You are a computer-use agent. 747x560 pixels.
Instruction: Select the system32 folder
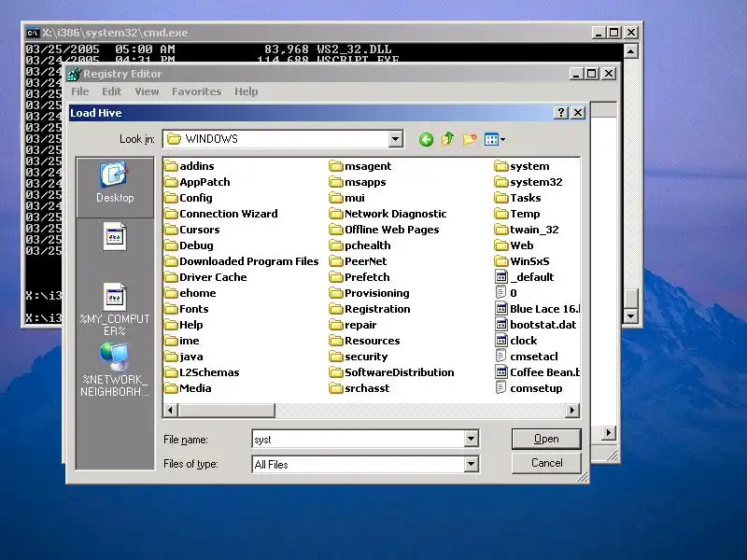pos(529,182)
